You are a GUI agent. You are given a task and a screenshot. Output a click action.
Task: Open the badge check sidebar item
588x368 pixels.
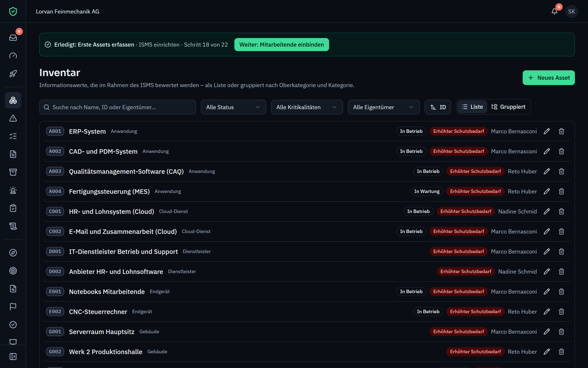[x=13, y=325]
